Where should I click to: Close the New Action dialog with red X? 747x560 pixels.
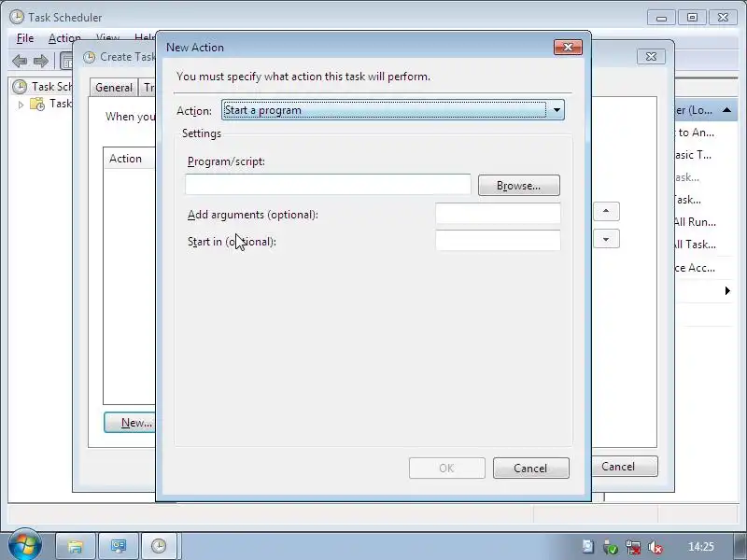click(x=568, y=48)
